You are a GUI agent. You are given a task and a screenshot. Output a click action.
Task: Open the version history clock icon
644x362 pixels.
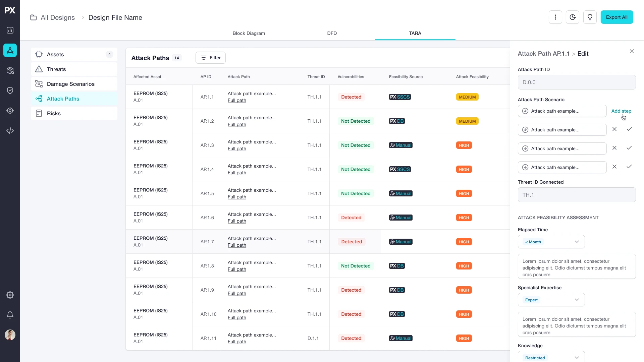[573, 17]
